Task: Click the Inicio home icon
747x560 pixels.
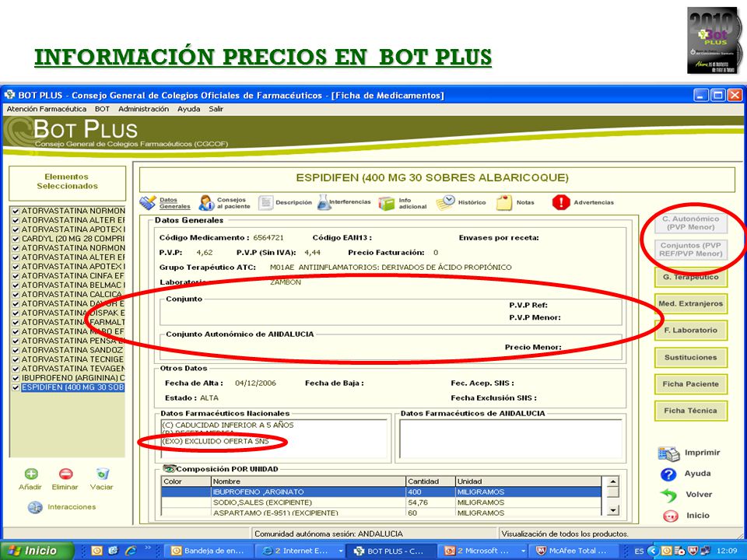Action: coord(670,516)
